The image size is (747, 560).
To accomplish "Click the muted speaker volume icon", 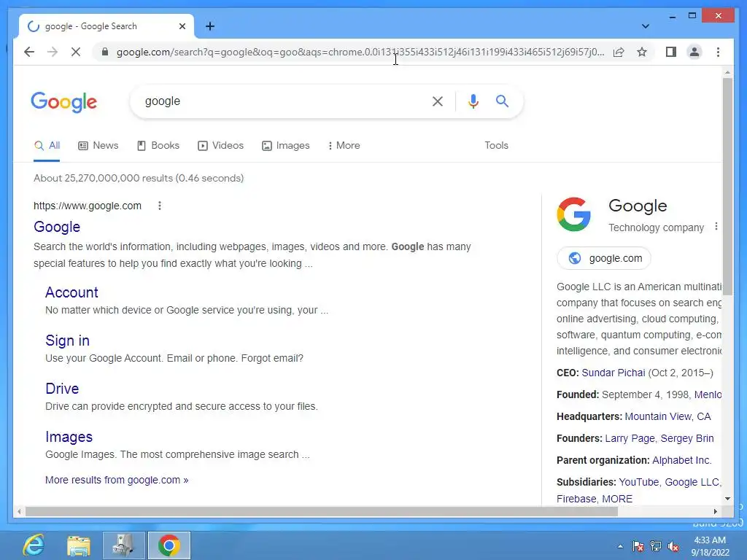I will coord(673,546).
